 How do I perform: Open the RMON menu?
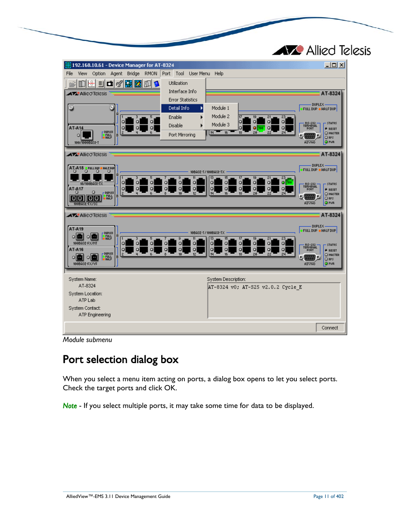click(x=151, y=74)
